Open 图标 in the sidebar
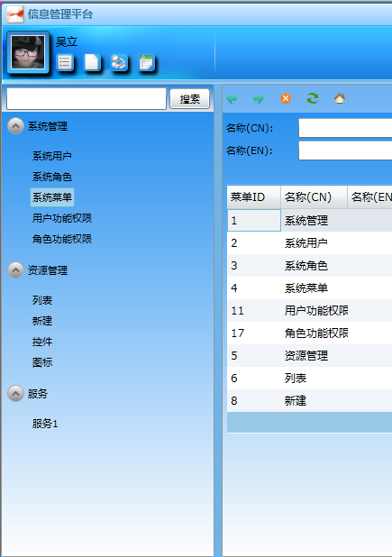 [42, 362]
